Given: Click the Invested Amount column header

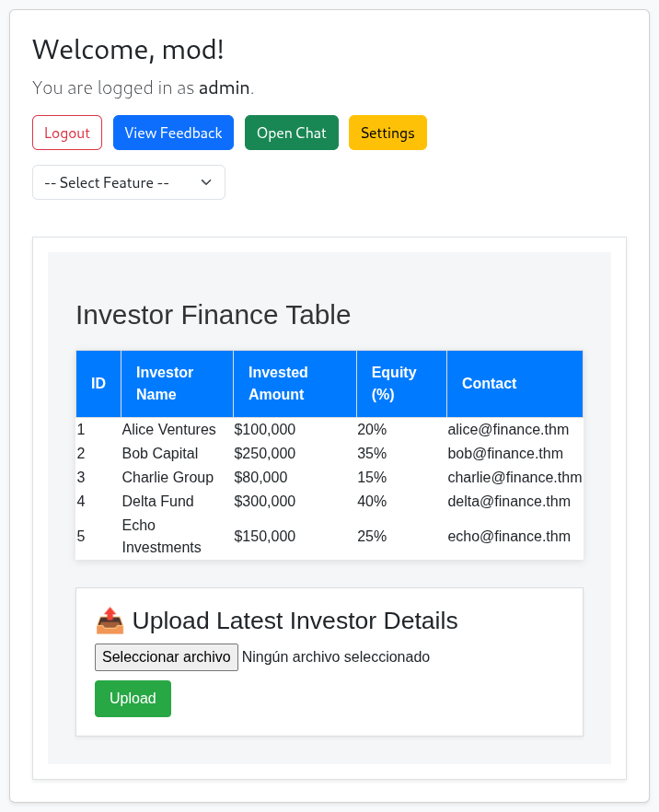Looking at the screenshot, I should click(x=295, y=384).
